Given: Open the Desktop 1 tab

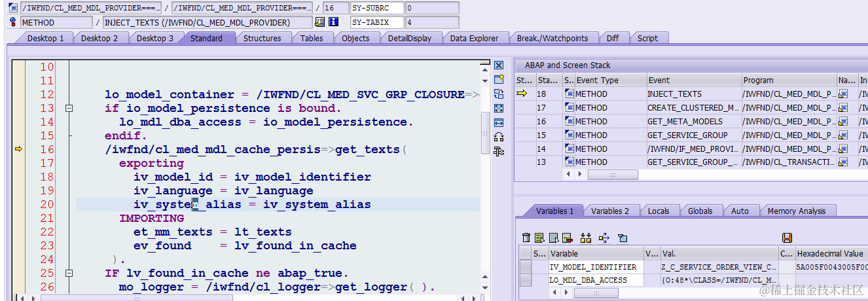Looking at the screenshot, I should pos(45,38).
